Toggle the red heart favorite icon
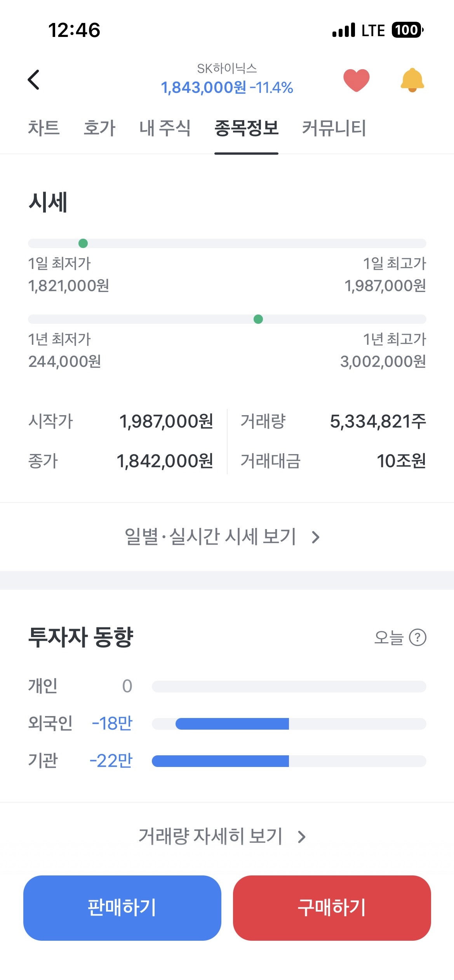This screenshot has height=980, width=454. tap(356, 80)
